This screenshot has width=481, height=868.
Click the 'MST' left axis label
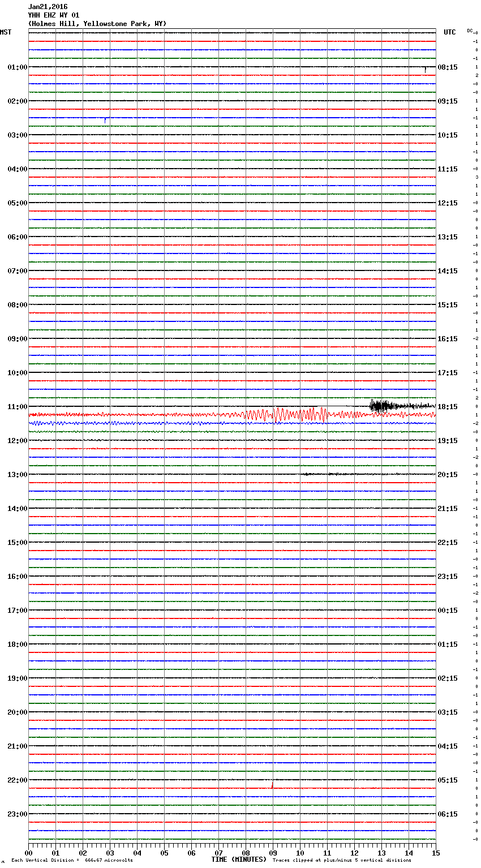tap(6, 32)
